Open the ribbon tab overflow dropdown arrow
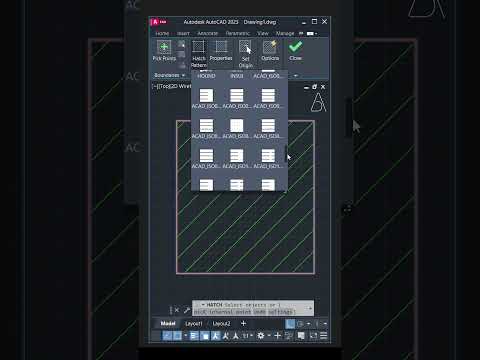Image resolution: width=480 pixels, height=360 pixels. [316, 33]
